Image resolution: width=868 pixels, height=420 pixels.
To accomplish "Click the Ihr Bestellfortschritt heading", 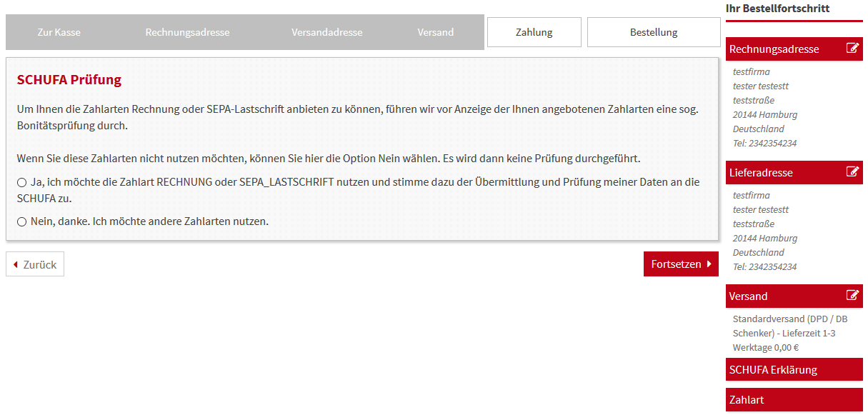I will click(777, 9).
